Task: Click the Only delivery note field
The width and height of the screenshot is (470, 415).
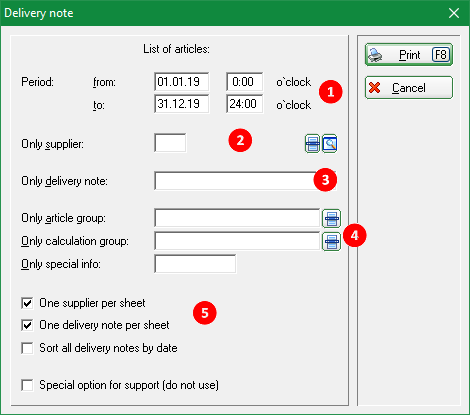Action: (245, 181)
